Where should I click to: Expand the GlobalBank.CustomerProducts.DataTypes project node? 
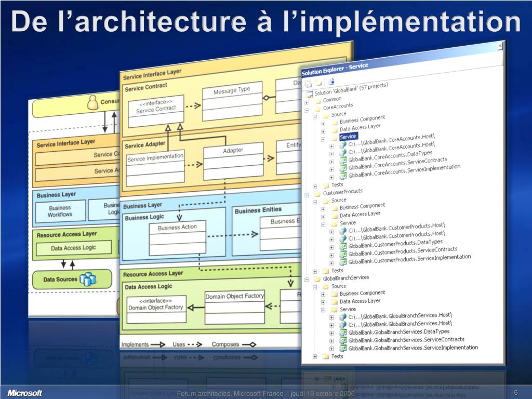331,248
